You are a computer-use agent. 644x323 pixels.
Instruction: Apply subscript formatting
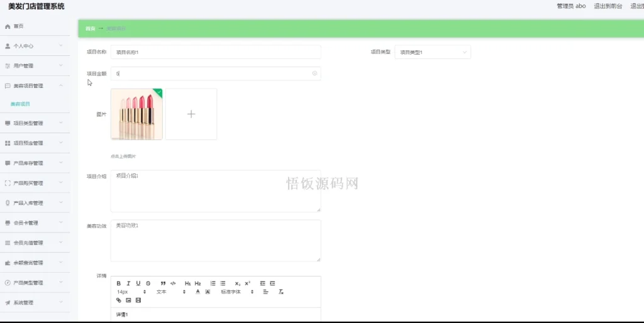tap(237, 283)
